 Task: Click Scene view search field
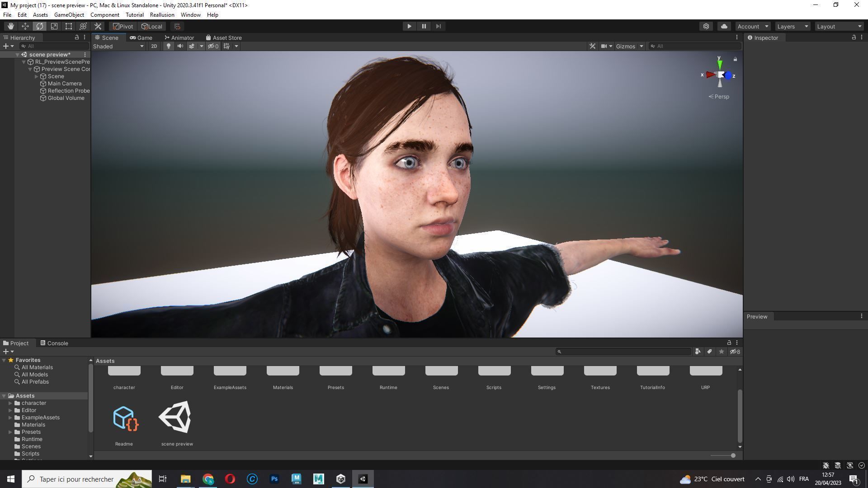695,46
